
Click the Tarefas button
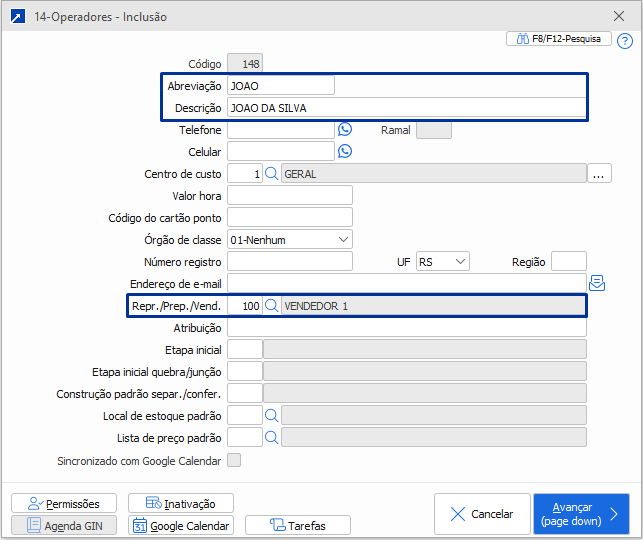(x=298, y=525)
